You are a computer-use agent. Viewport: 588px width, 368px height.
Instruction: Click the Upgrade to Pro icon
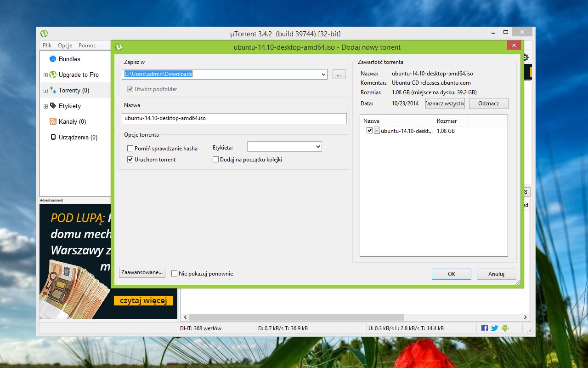(53, 75)
